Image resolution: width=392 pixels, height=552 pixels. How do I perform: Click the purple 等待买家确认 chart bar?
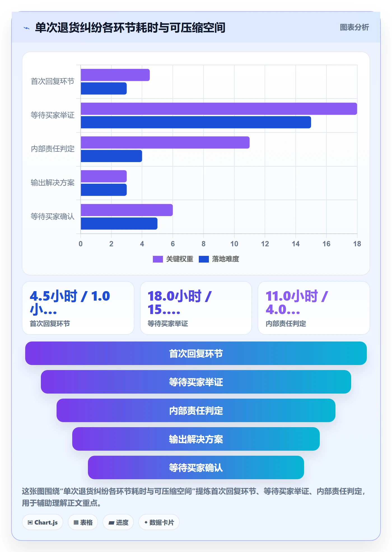127,210
